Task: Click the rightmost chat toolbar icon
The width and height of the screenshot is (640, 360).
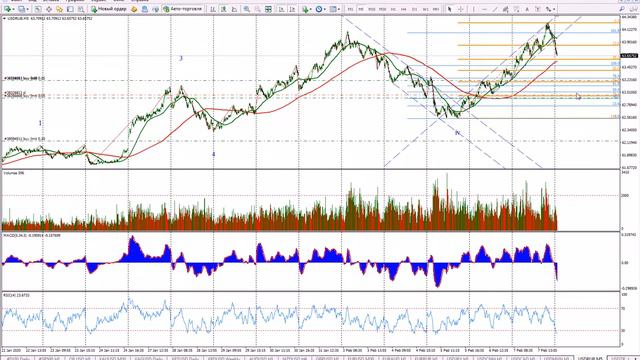Action: tap(633, 9)
